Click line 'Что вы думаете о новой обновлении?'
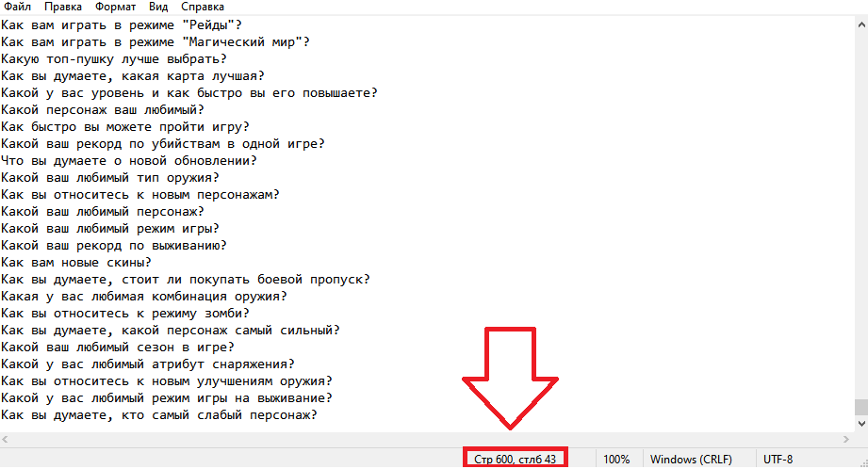Image resolution: width=868 pixels, height=469 pixels. click(x=129, y=161)
